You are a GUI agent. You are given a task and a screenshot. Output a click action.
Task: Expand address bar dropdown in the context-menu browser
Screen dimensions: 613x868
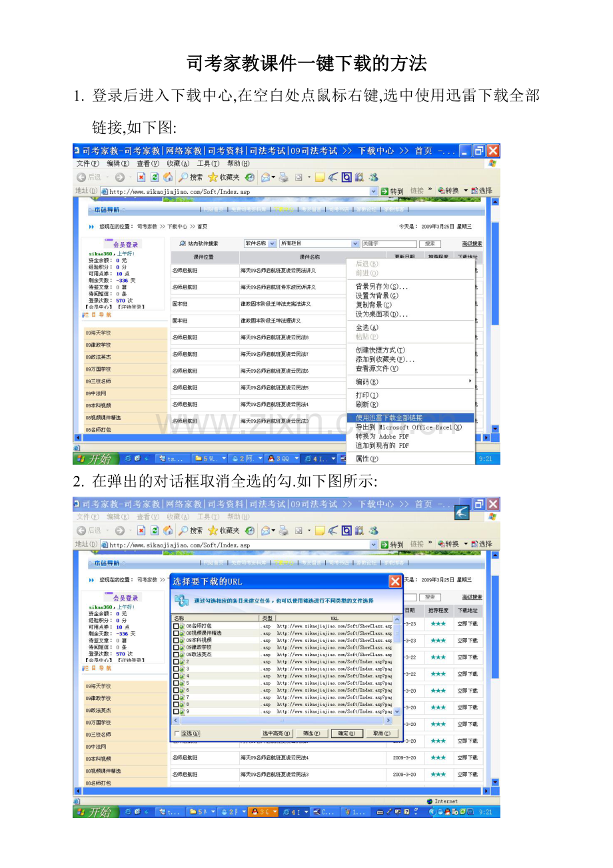pyautogui.click(x=374, y=191)
